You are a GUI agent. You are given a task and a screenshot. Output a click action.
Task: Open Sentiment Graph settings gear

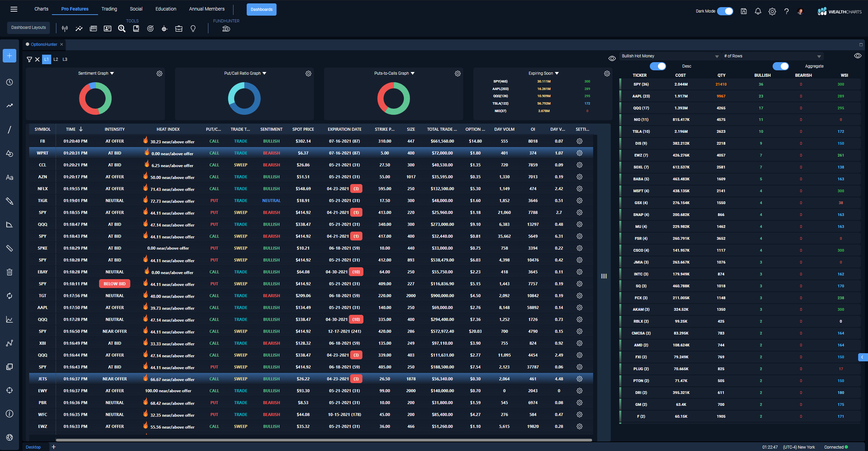click(x=159, y=73)
